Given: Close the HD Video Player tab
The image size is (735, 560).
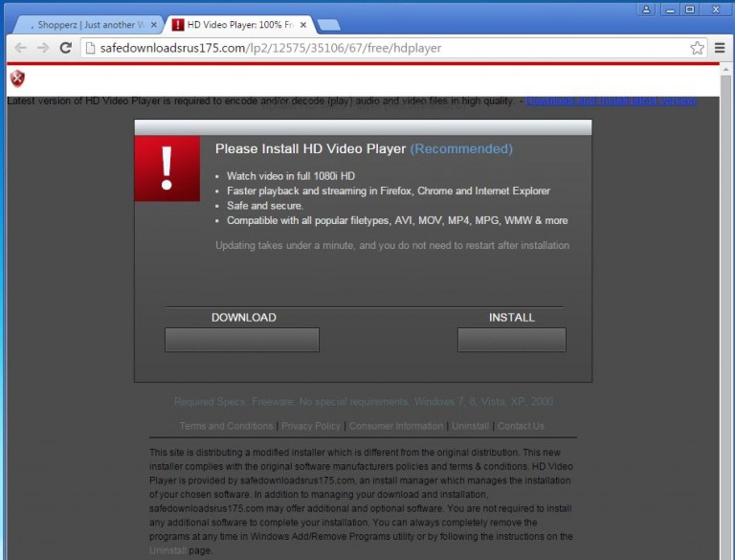Looking at the screenshot, I should [x=303, y=25].
